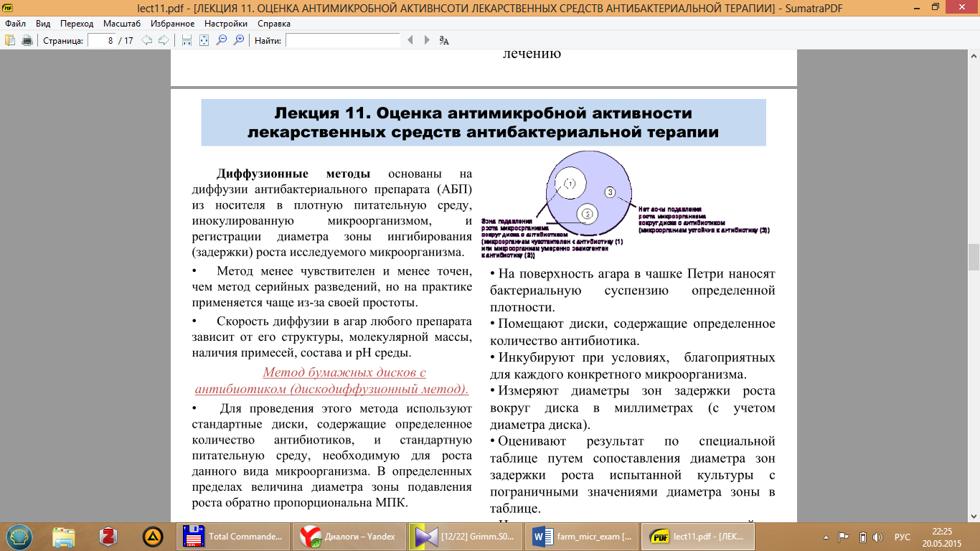
Task: Click 'Диффузионные методы' bold text
Action: pos(293,174)
